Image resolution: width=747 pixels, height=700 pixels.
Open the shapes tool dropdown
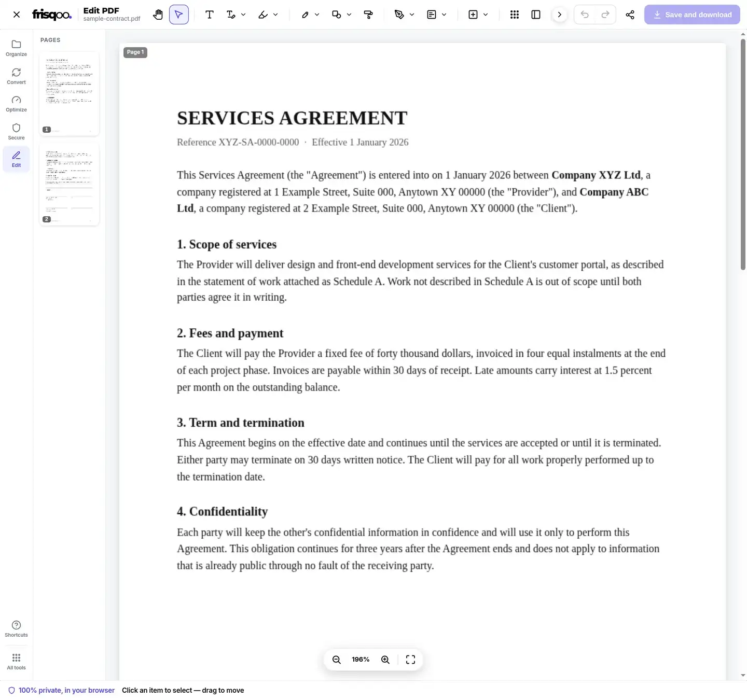(x=349, y=15)
